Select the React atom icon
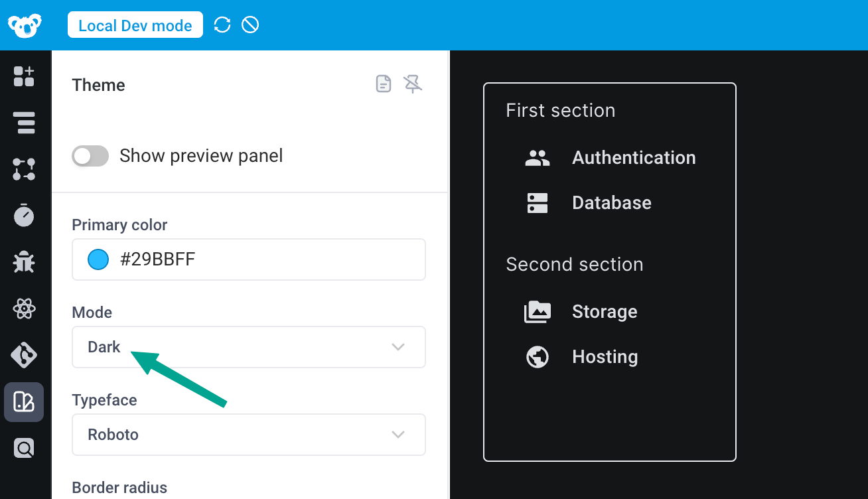 click(24, 308)
